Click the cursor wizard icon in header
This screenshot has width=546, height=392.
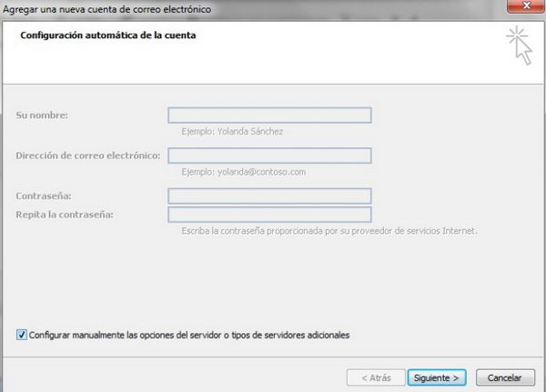[x=520, y=45]
